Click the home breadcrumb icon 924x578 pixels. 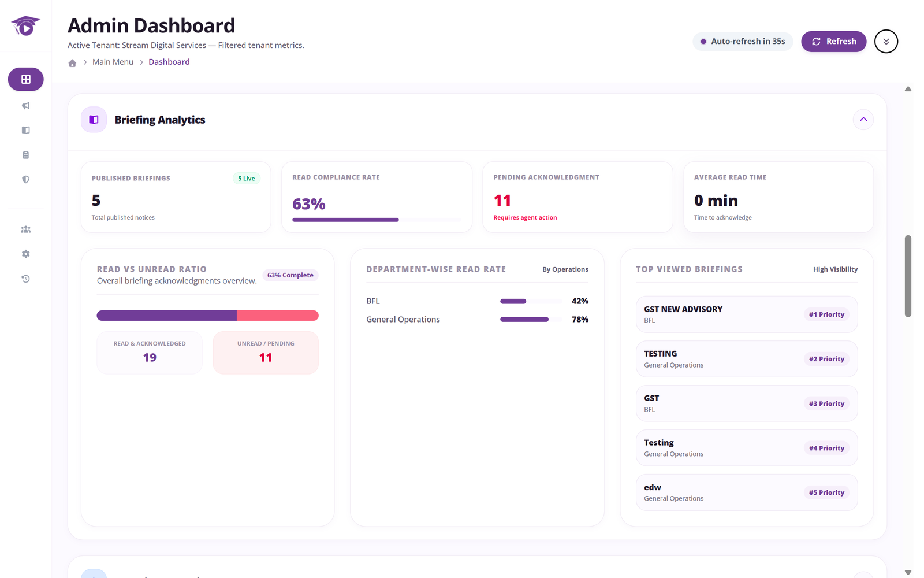point(72,63)
